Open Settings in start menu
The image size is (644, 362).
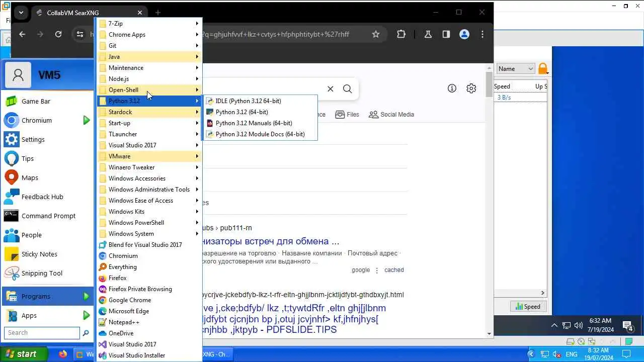pos(47,139)
